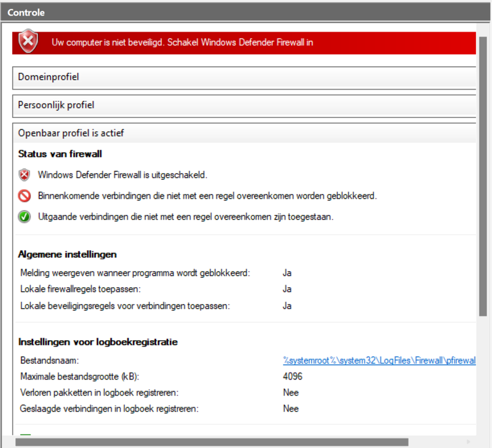The height and width of the screenshot is (448, 492).
Task: Click 'Ja' value for Lokale beveiligingsregels
Action: [287, 306]
